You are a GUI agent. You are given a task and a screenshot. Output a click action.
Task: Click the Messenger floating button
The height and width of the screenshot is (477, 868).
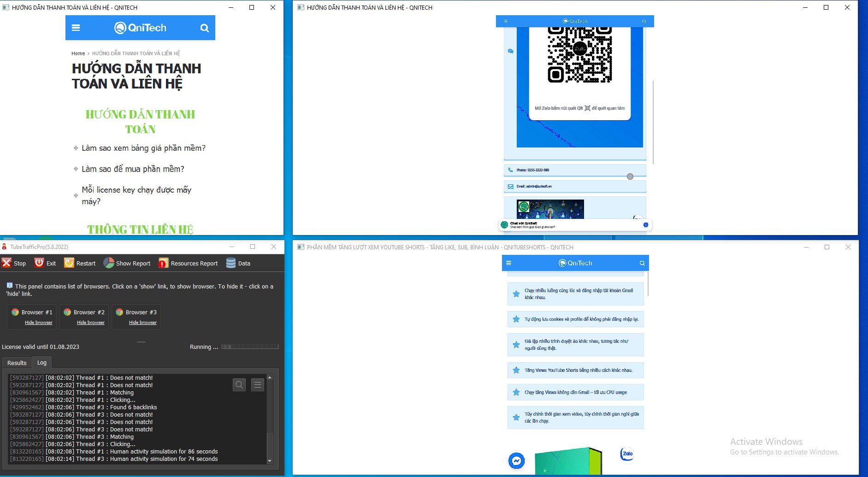(517, 460)
